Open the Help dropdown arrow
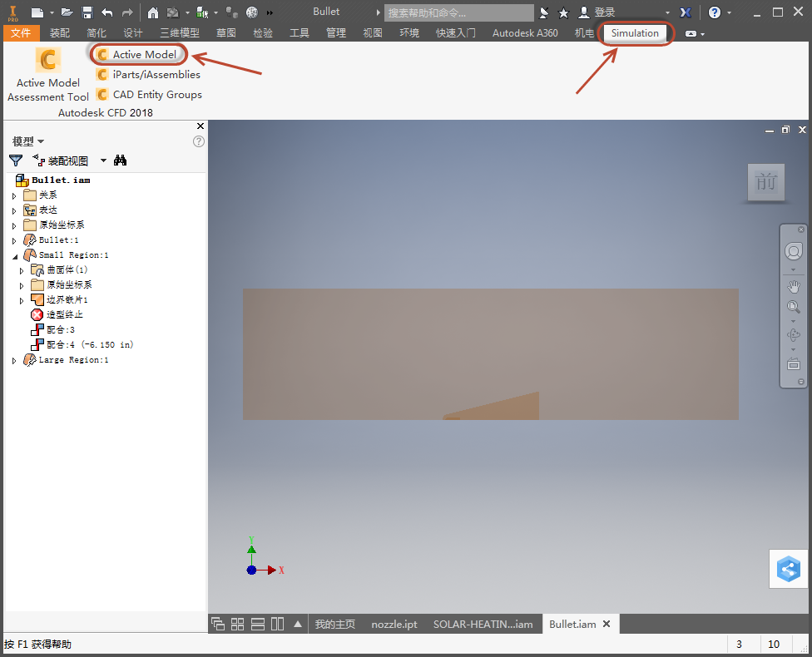 pyautogui.click(x=729, y=13)
